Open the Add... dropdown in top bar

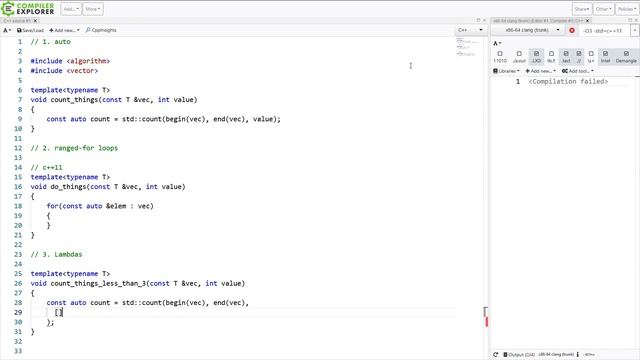pos(71,9)
